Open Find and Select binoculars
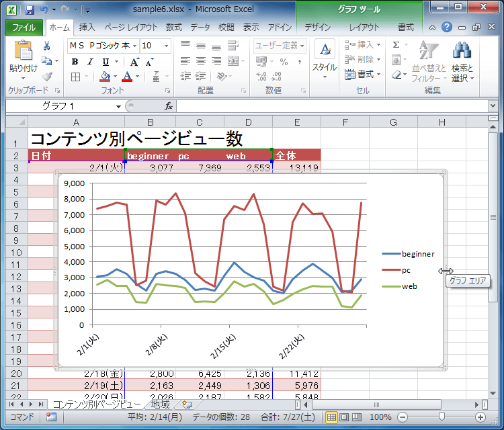Image resolution: width=504 pixels, height=430 pixels. [x=462, y=61]
